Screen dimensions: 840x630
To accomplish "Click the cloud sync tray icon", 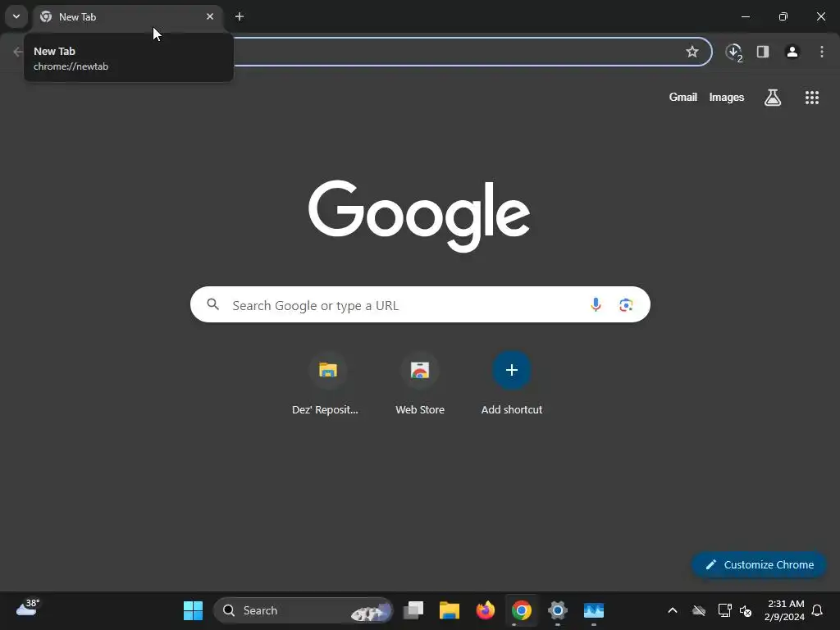I will pyautogui.click(x=699, y=610).
